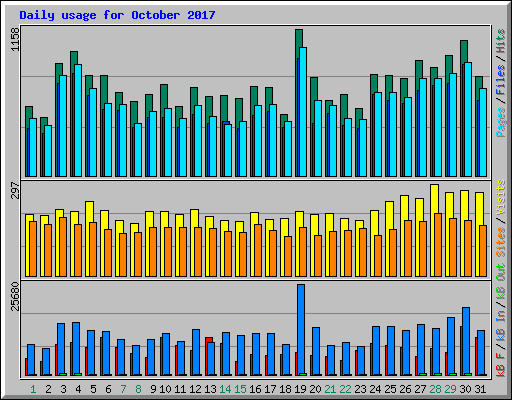The image size is (512, 400).
Task: Click day 18 on the x-axis
Action: click(x=285, y=389)
